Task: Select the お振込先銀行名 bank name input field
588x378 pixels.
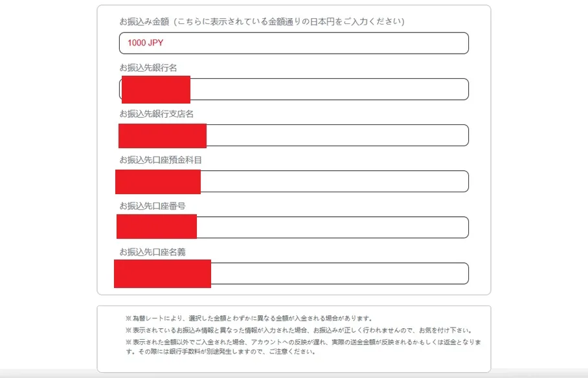Action: [x=324, y=89]
